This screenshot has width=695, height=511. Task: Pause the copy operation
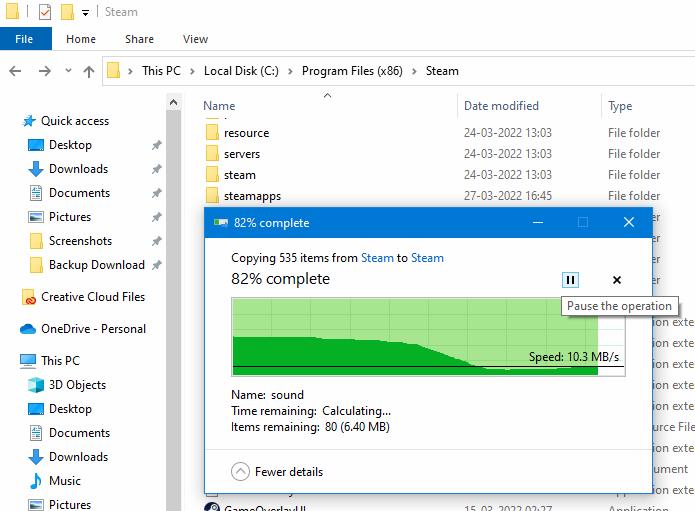pyautogui.click(x=570, y=280)
